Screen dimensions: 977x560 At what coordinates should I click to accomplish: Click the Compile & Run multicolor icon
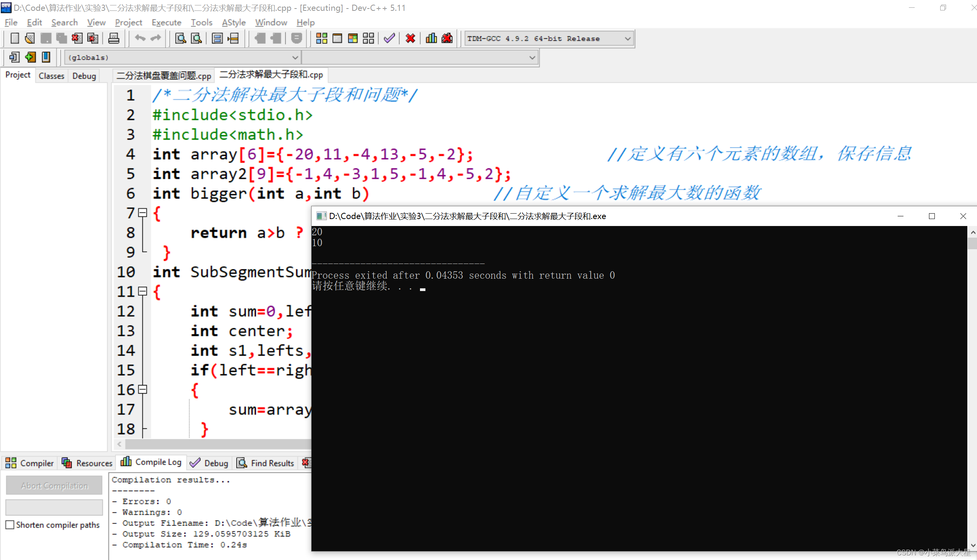pos(353,38)
